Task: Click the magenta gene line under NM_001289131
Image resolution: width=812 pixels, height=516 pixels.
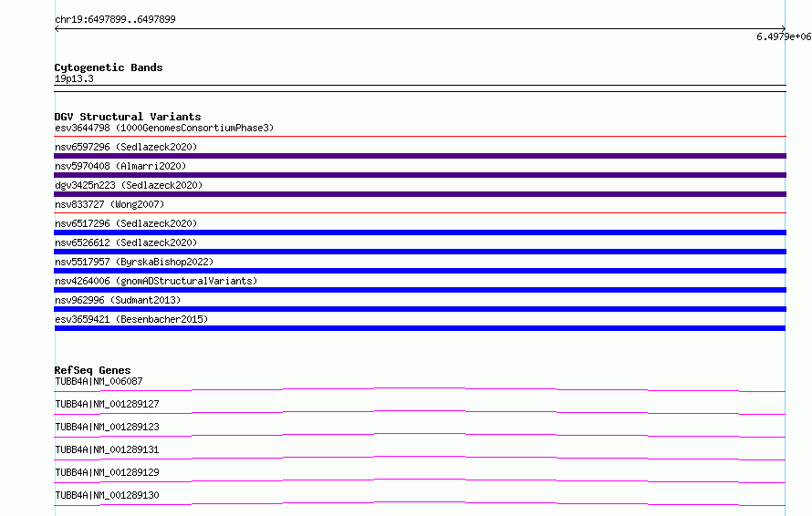Action: (x=420, y=458)
